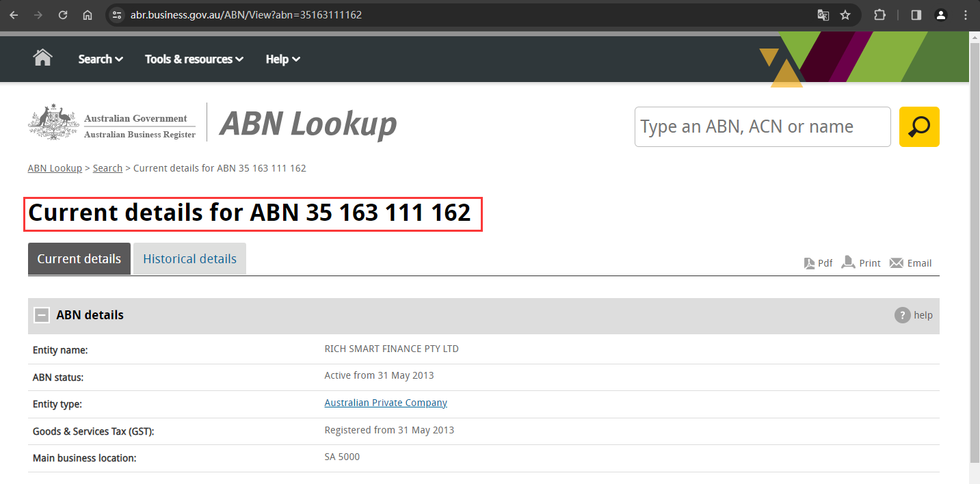The image size is (980, 484).
Task: Click the ABN Lookup breadcrumb link
Action: (55, 168)
